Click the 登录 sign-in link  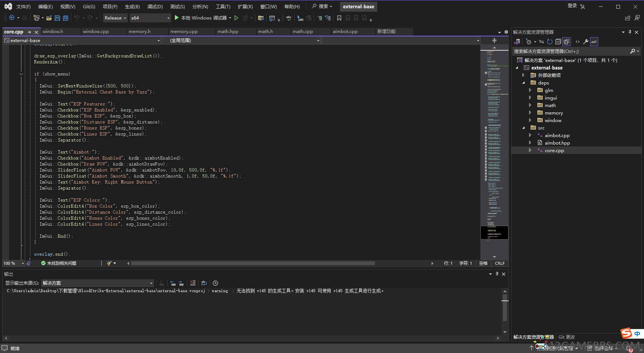pyautogui.click(x=572, y=6)
